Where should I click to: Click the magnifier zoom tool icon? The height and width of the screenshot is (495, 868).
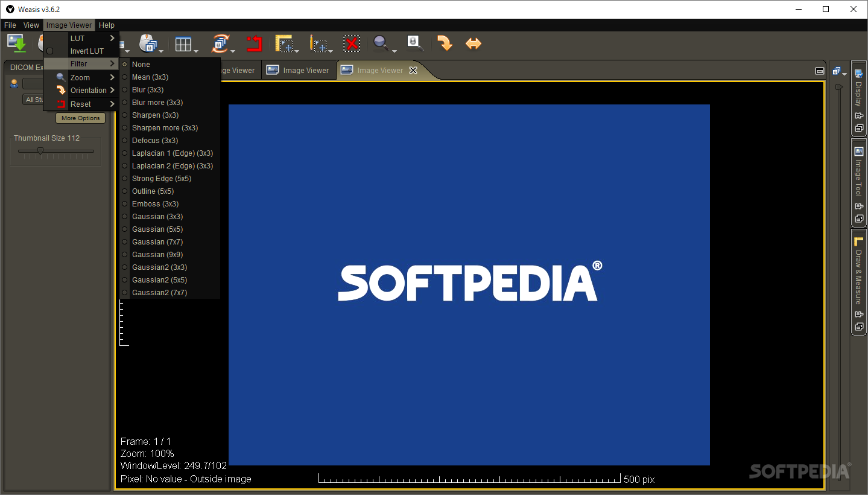(x=381, y=43)
